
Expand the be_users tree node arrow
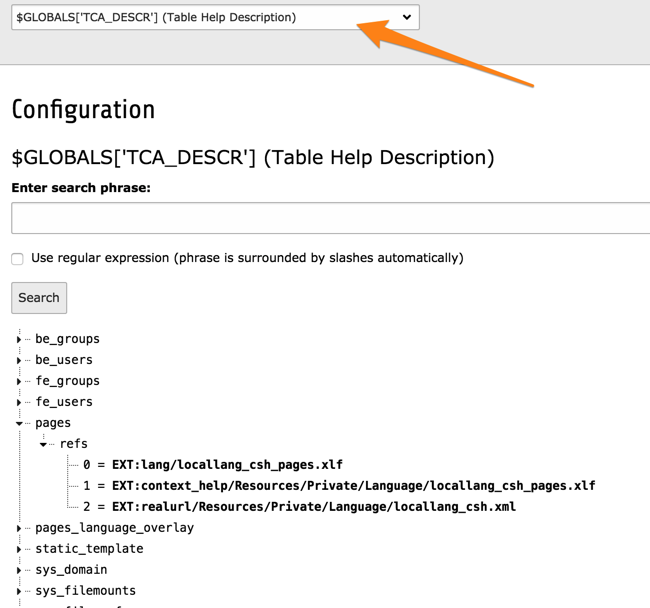[19, 361]
